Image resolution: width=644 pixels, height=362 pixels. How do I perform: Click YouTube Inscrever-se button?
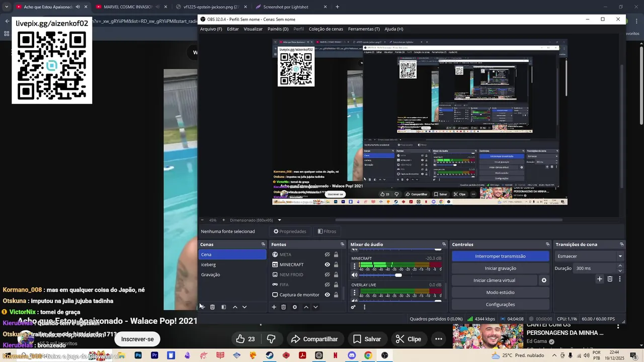(137, 339)
